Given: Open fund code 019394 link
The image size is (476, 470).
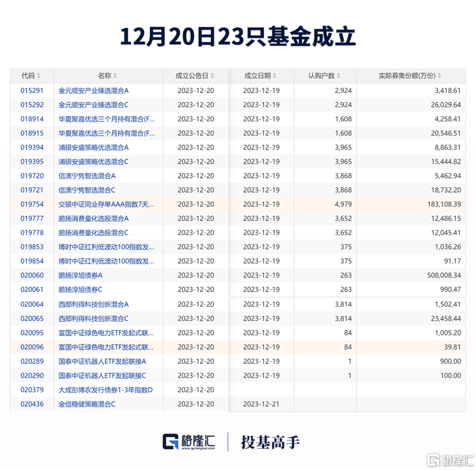Looking at the screenshot, I should 32,147.
